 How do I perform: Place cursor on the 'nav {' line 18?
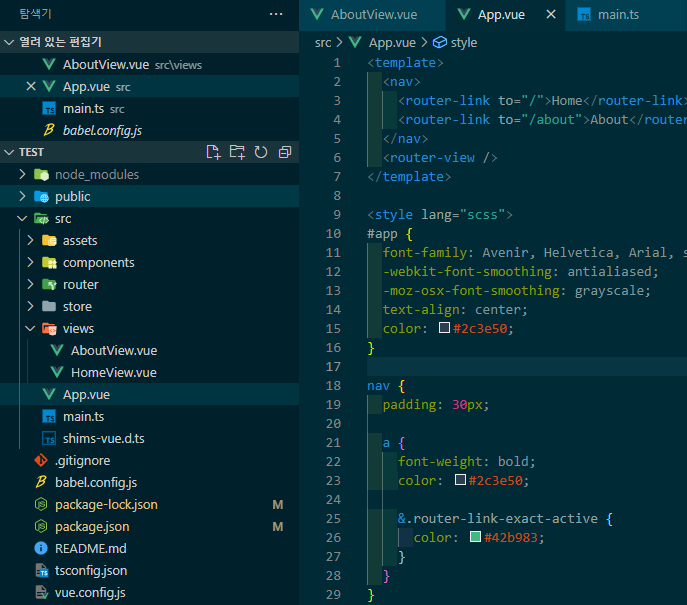click(386, 386)
